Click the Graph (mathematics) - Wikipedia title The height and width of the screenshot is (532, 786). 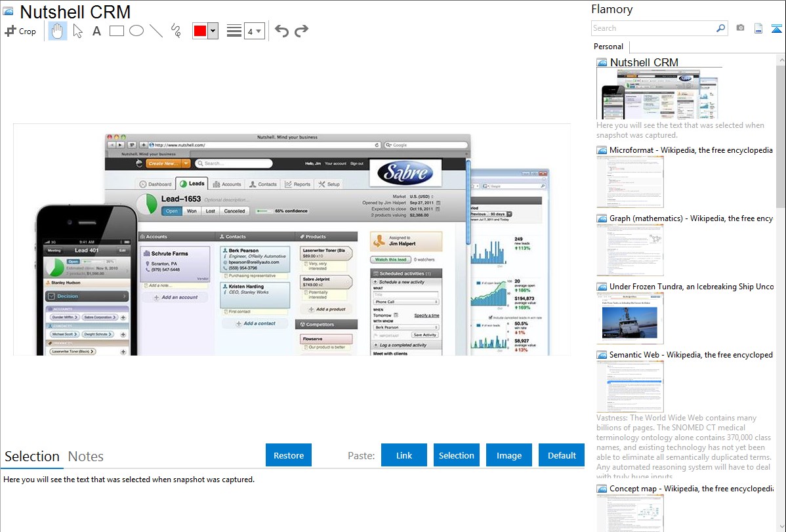(x=691, y=218)
